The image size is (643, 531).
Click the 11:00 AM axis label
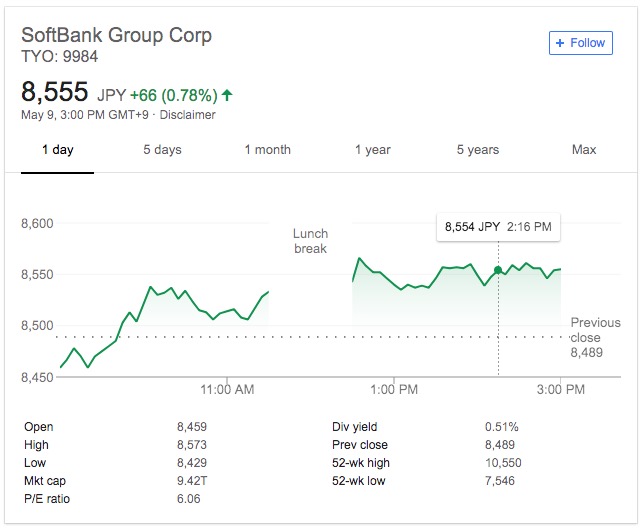(x=228, y=389)
